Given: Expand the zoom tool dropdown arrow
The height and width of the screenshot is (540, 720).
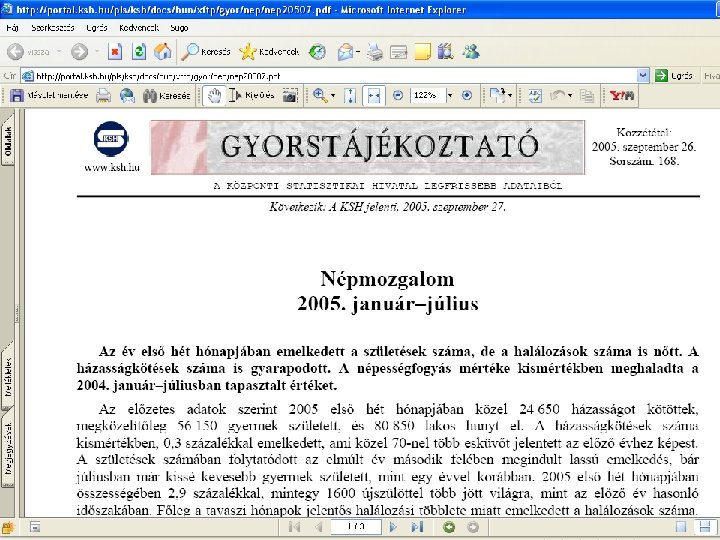Looking at the screenshot, I should click(x=333, y=96).
